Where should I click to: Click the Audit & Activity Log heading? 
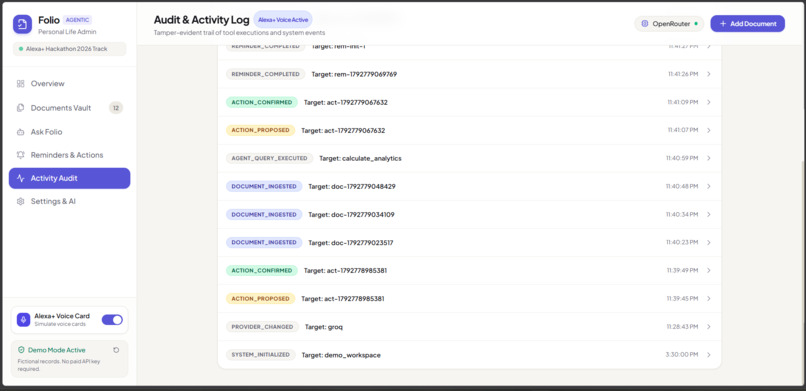(202, 20)
